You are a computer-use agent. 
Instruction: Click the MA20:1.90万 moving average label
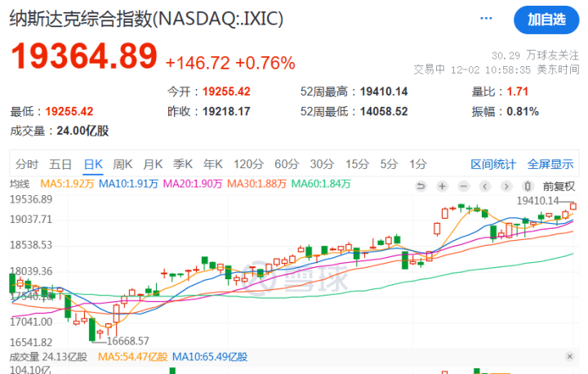(193, 184)
